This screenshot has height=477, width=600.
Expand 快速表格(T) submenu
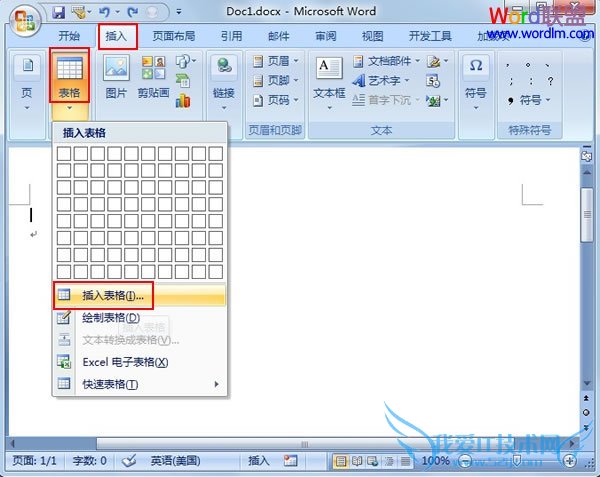pos(140,384)
